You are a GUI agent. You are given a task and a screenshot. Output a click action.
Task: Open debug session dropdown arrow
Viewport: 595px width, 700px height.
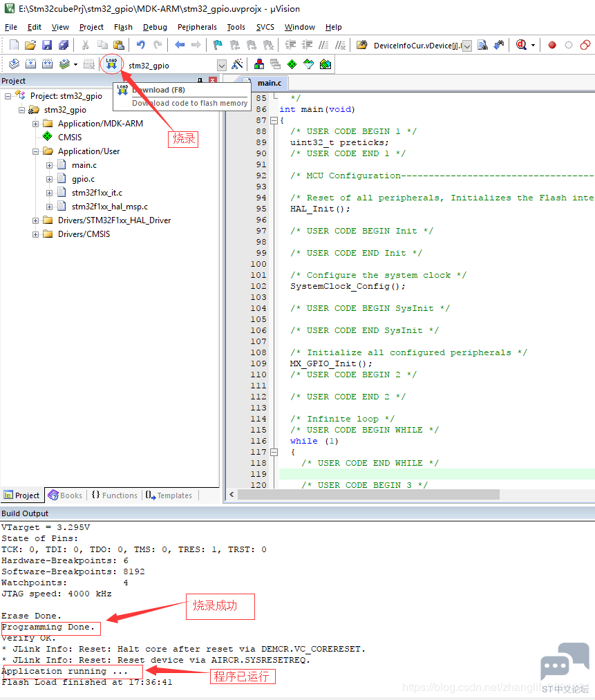(x=533, y=45)
